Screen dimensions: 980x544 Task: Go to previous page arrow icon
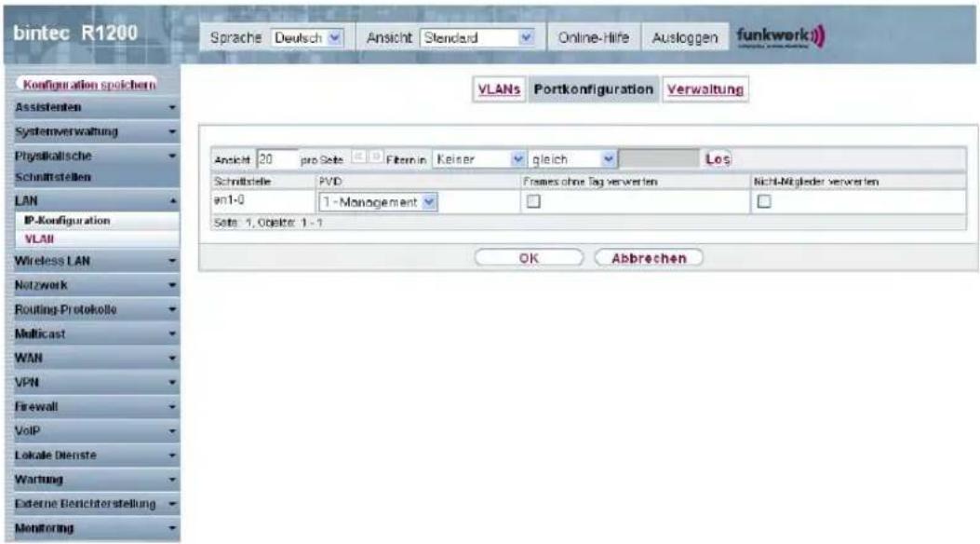pos(358,156)
